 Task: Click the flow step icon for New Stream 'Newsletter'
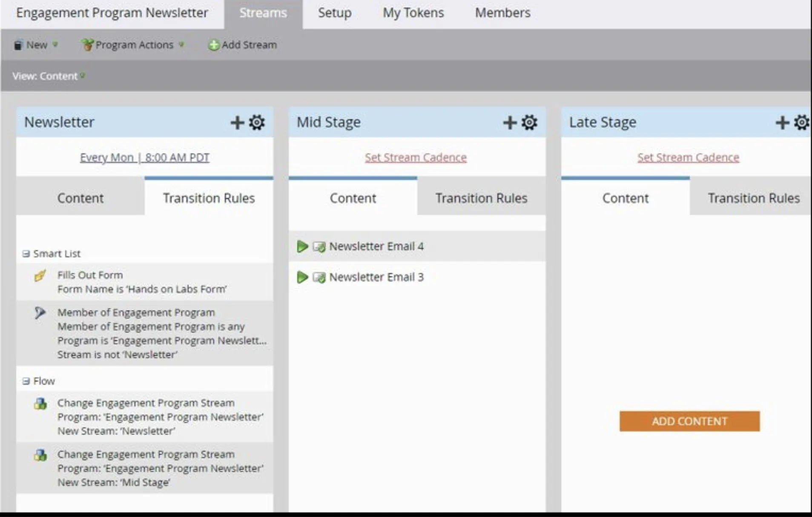click(40, 403)
